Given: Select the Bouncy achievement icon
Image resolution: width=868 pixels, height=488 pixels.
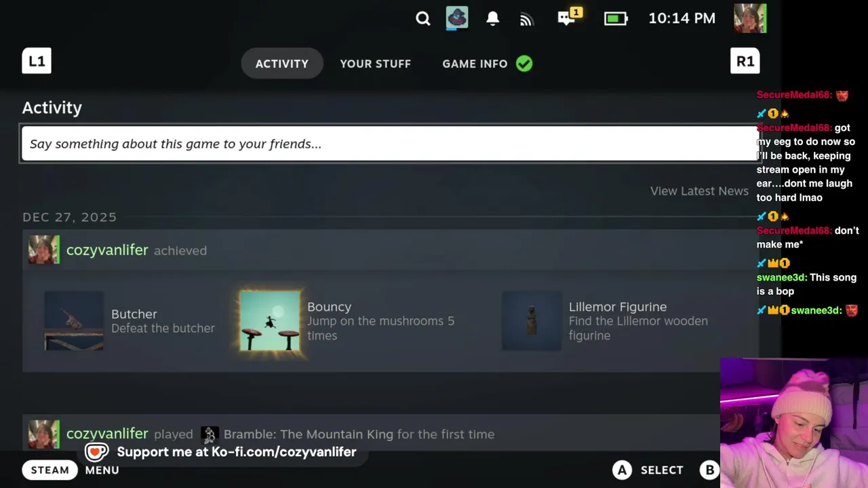Looking at the screenshot, I should point(269,321).
